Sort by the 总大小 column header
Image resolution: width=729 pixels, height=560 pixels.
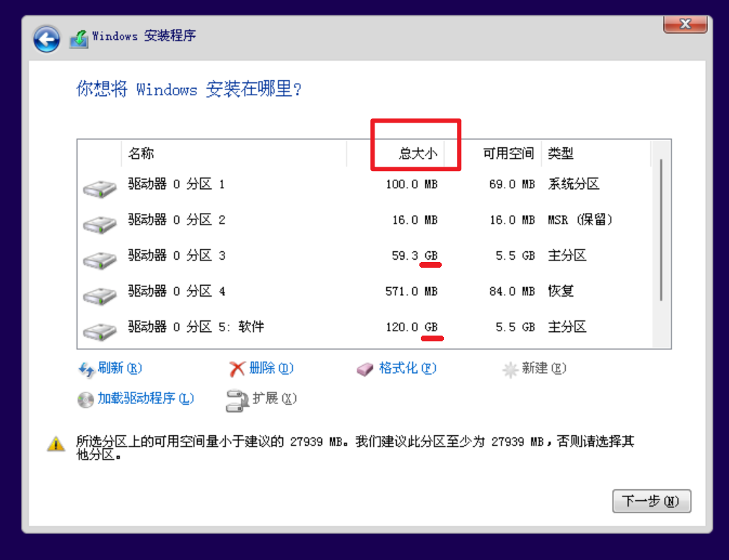pos(396,154)
